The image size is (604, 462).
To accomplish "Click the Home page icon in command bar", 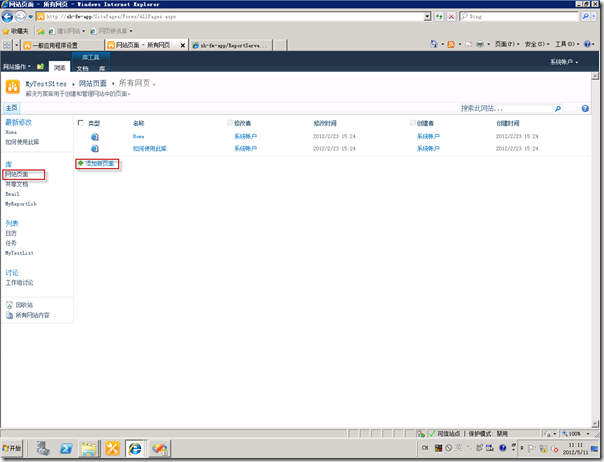I will 433,44.
